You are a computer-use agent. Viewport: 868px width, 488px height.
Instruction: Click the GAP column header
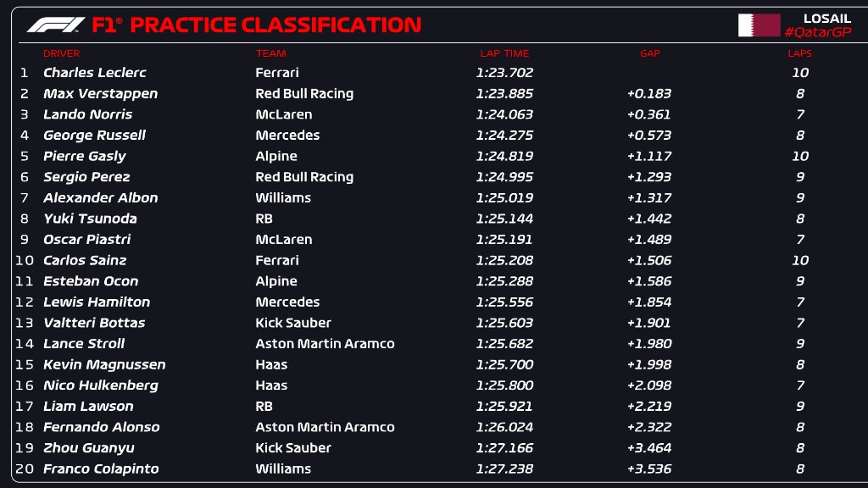coord(649,53)
